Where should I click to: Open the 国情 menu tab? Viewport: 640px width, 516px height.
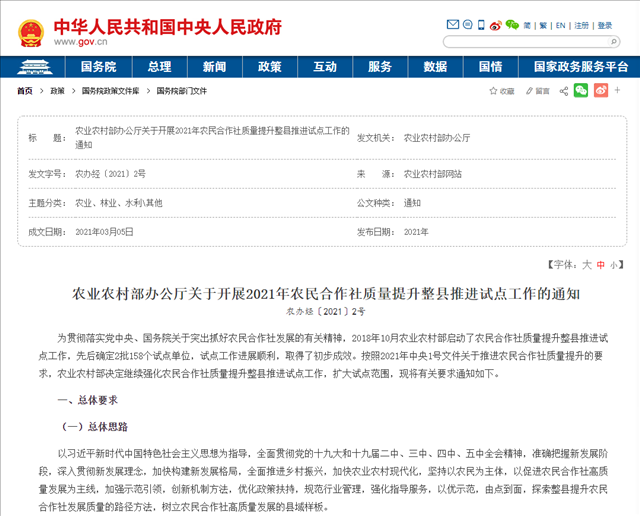click(491, 67)
